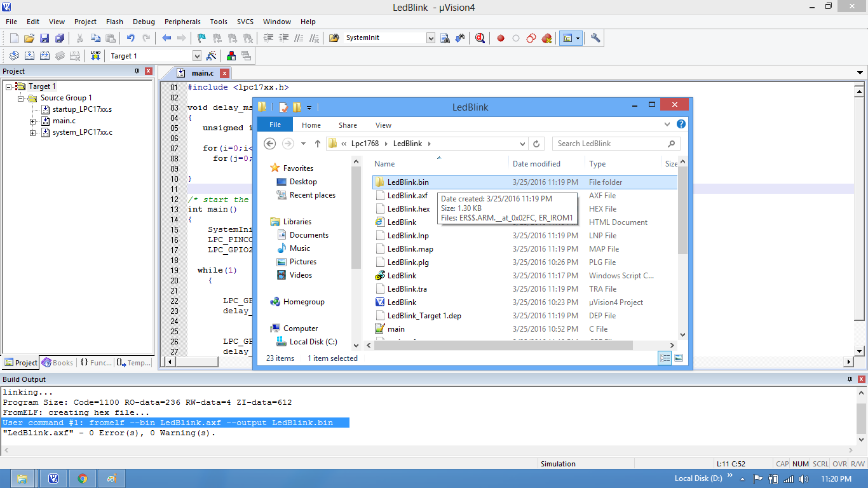Image resolution: width=868 pixels, height=488 pixels.
Task: Click the Save All toolbar icon
Action: tap(60, 38)
